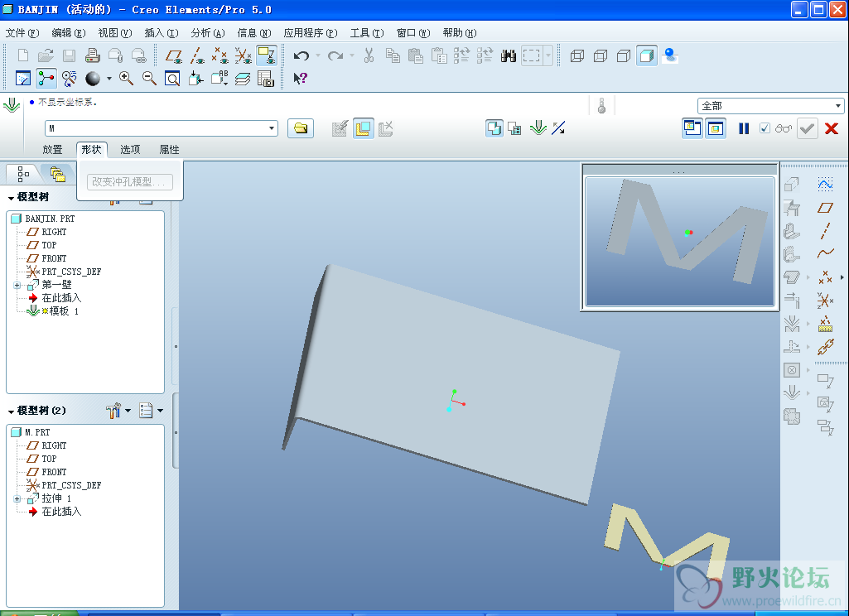Collapse the 模型树 panel header
This screenshot has height=616, width=849.
click(x=11, y=198)
